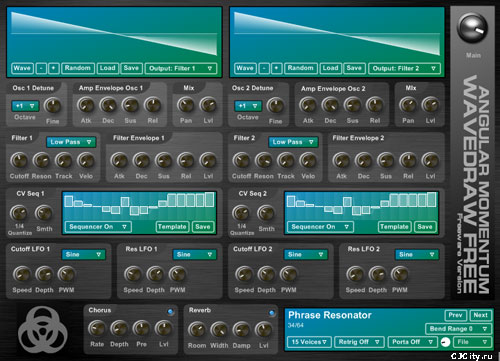The image size is (500, 361).
Task: Click the Filter 2 Track knob
Action: [286, 161]
